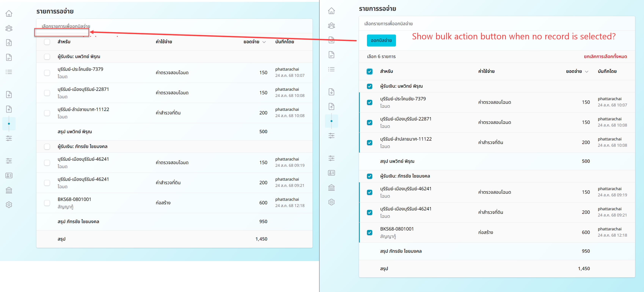
Task: Click the home icon in left sidebar
Action: pyautogui.click(x=9, y=13)
